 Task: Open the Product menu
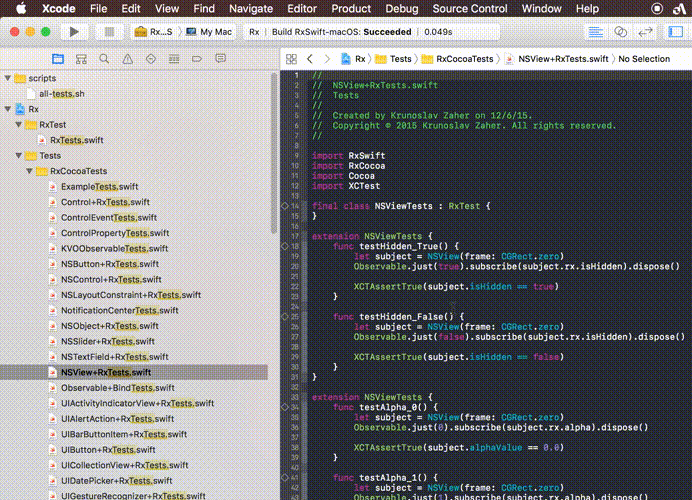351,8
